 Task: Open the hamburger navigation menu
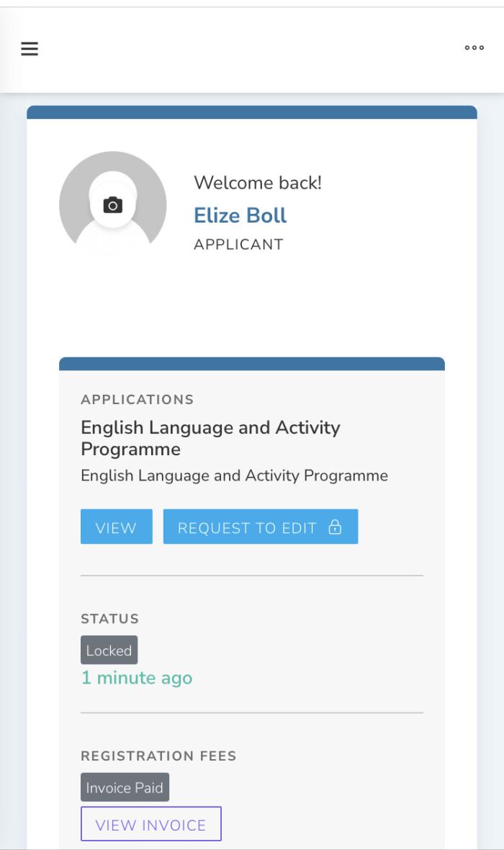30,48
